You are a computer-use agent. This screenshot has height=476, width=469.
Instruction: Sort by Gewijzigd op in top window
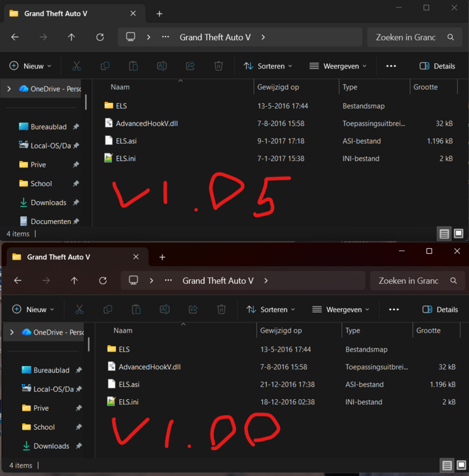[278, 87]
